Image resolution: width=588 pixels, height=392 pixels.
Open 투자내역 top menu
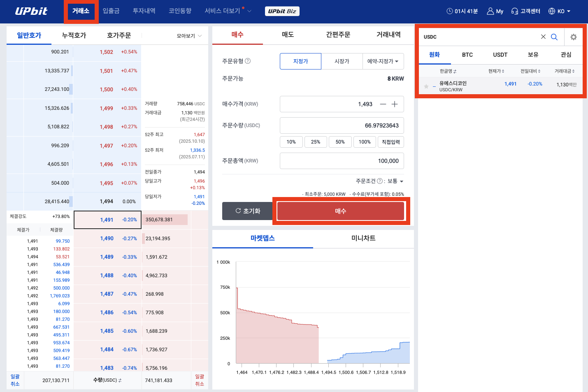coord(144,11)
